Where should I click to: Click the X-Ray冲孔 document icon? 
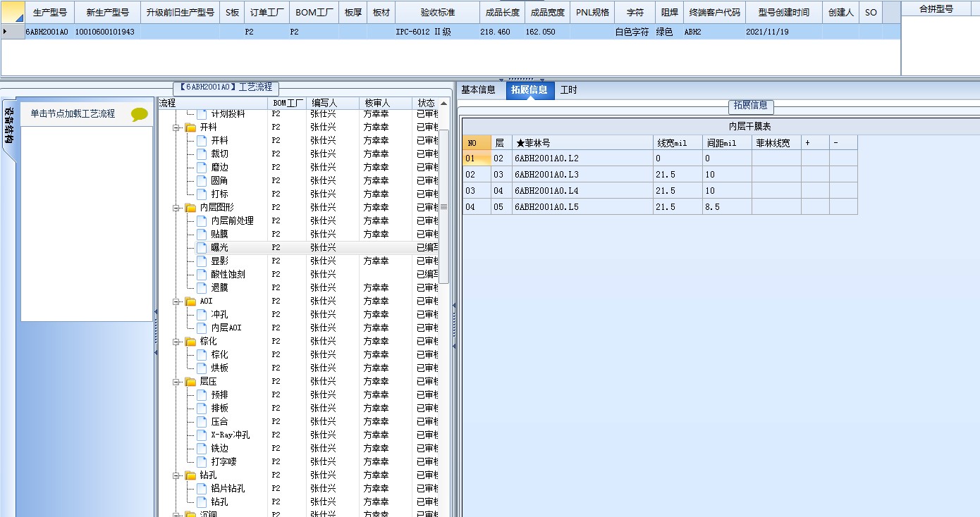click(202, 435)
